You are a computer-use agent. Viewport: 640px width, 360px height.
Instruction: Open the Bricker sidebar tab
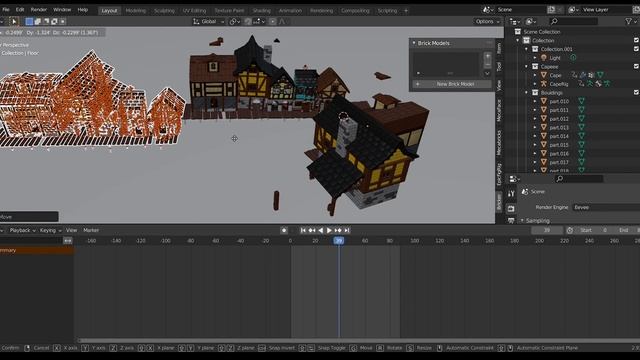pos(499,202)
